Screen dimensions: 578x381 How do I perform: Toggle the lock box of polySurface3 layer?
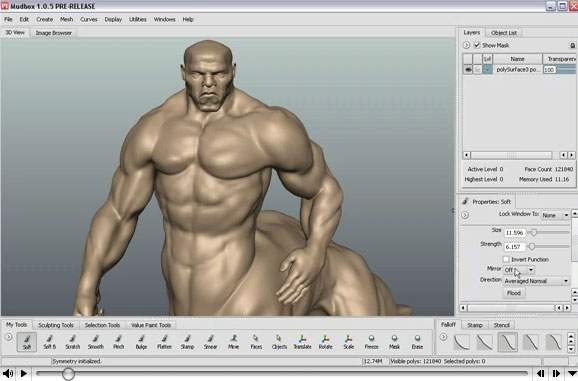pyautogui.click(x=477, y=69)
